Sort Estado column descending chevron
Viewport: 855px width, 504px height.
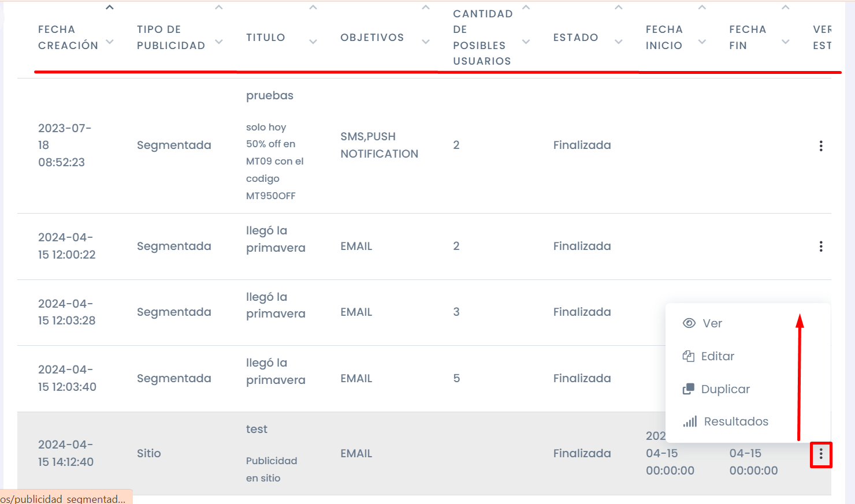point(619,42)
